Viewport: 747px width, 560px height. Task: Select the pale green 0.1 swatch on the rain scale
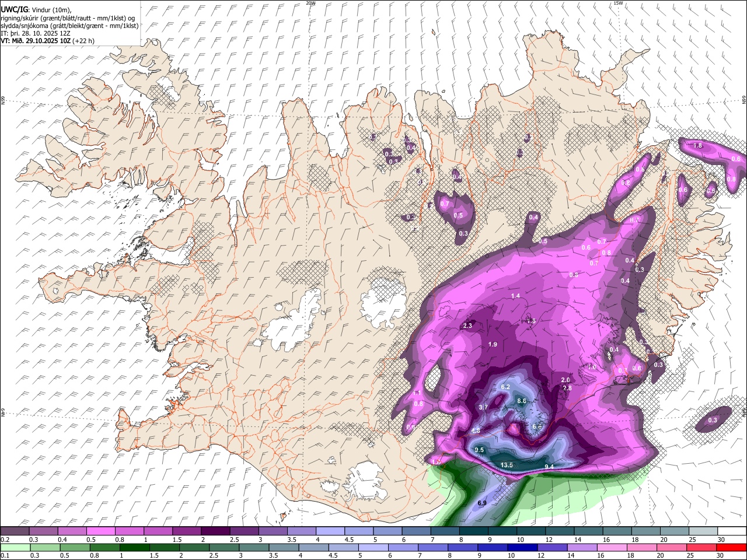(x=15, y=547)
